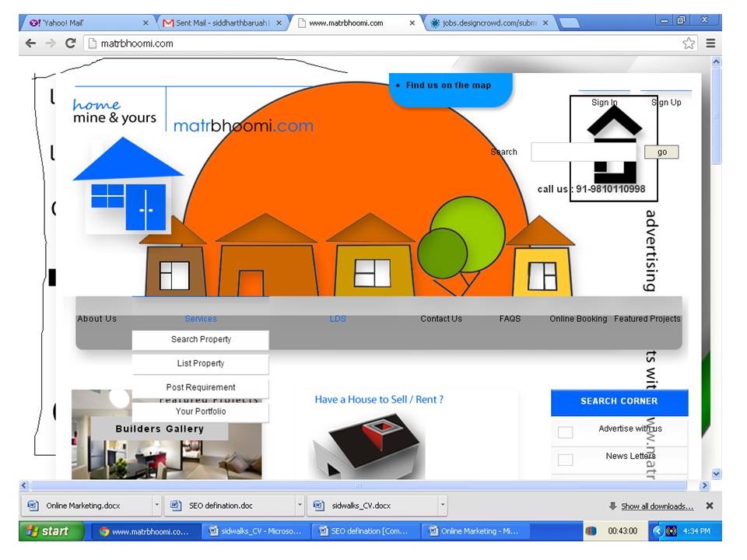
Task: Click the vertical scrollbar up arrow
Action: pos(716,62)
